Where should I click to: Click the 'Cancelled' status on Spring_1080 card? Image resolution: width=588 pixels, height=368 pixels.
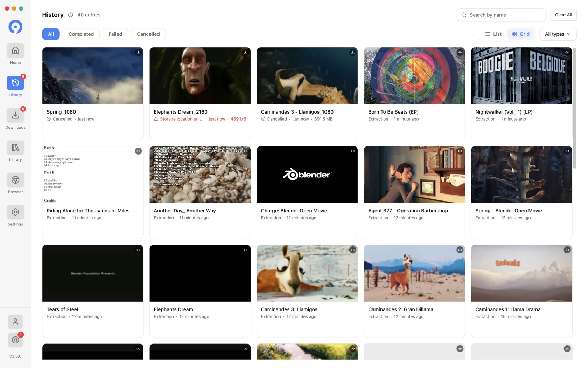pos(62,119)
